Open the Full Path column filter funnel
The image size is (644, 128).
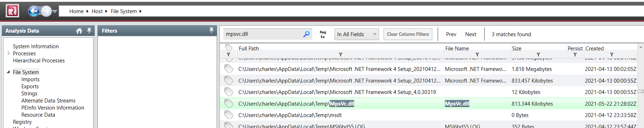(x=341, y=55)
